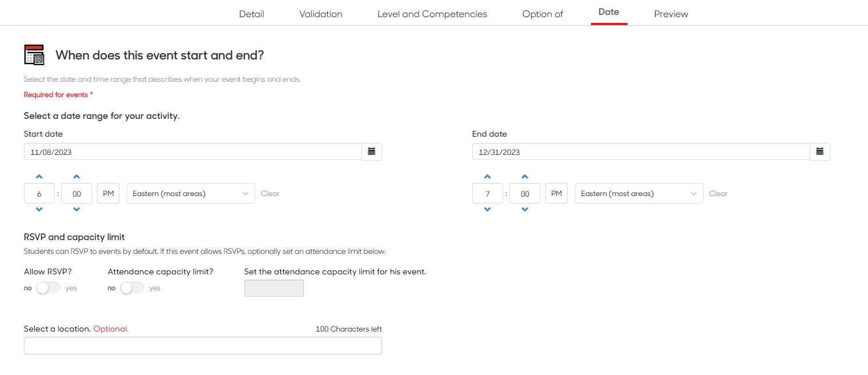Increase the start time hour
Screen dimensions: 868x375
coord(39,177)
